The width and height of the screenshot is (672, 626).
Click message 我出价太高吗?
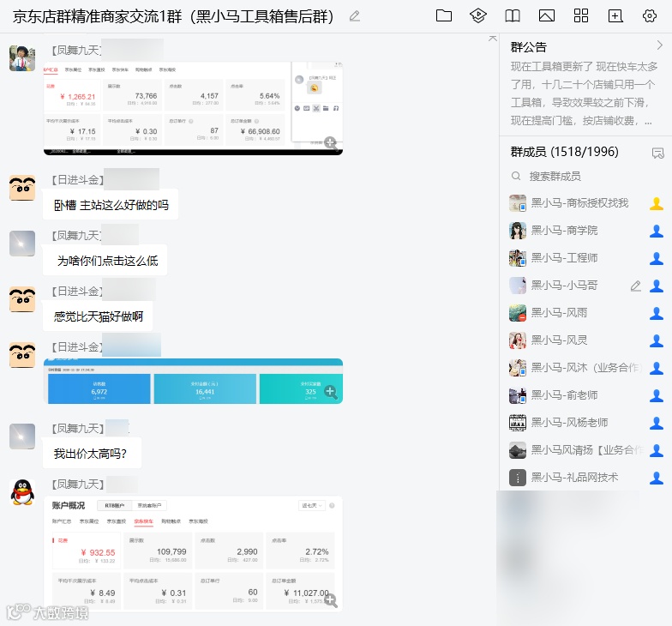click(93, 454)
